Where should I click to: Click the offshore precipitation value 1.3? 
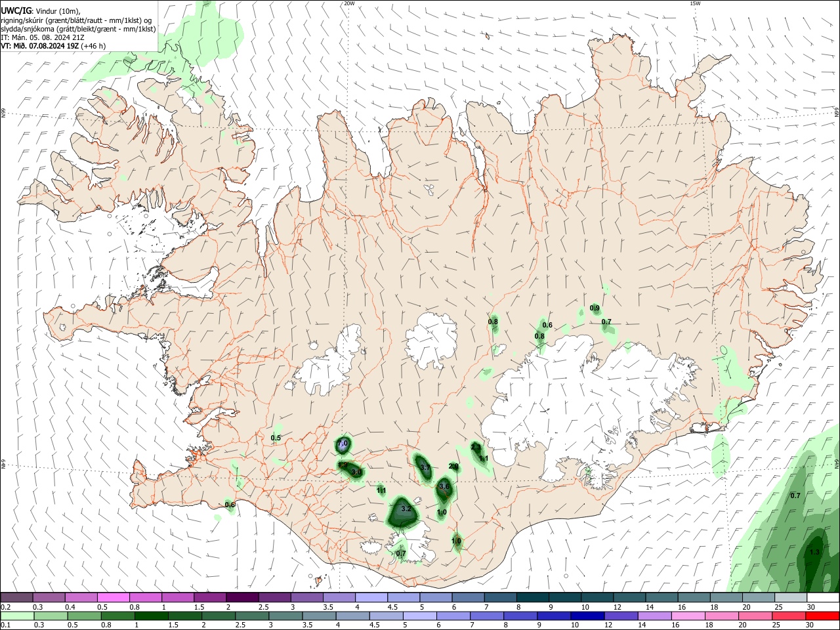click(x=814, y=553)
